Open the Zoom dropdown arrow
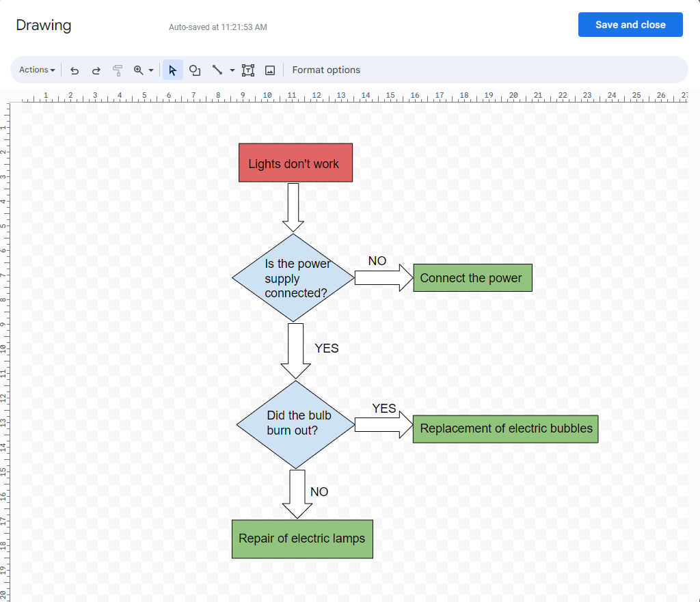Screen dimensions: 700x602 point(151,70)
